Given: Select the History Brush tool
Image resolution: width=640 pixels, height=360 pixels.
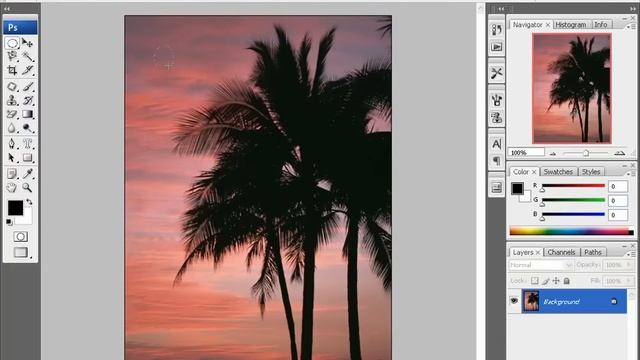Looking at the screenshot, I should pyautogui.click(x=27, y=100).
